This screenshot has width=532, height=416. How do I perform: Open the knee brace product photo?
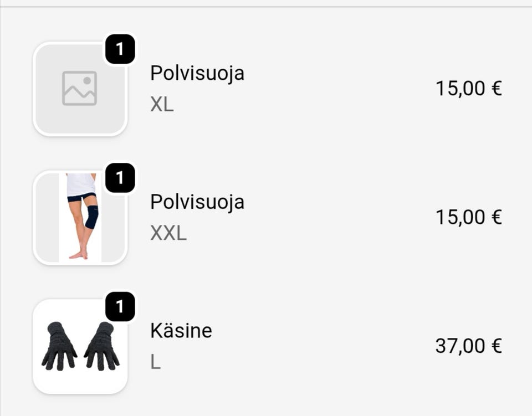click(80, 217)
